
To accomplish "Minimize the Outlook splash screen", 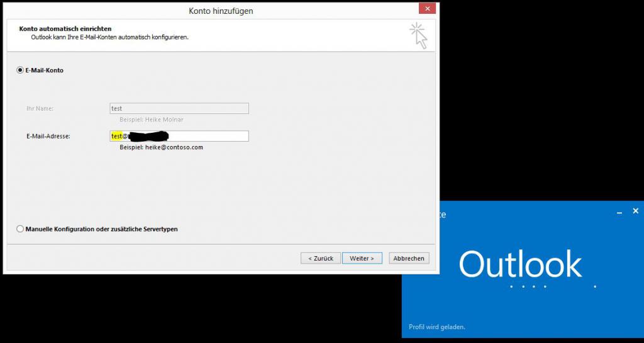I will 619,211.
